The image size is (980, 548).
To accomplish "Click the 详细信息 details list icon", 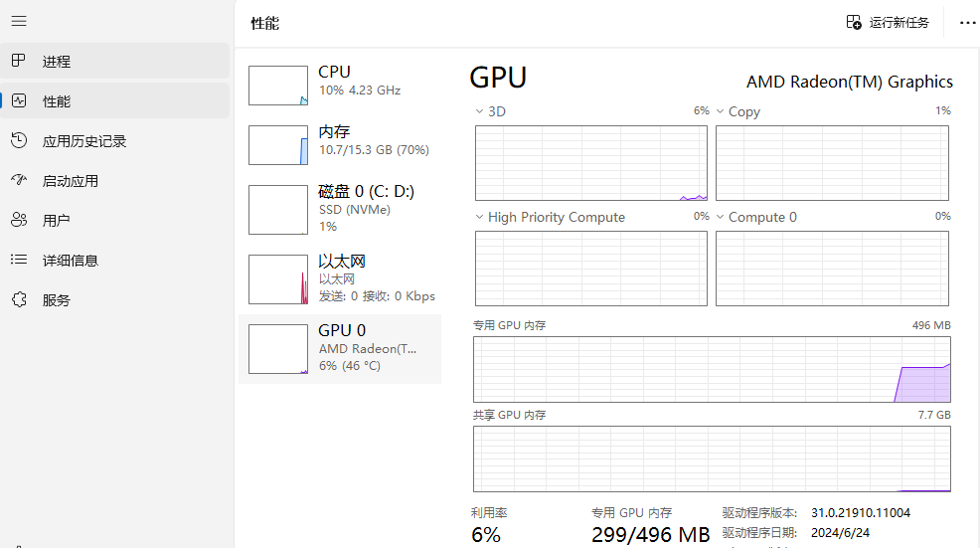I will [x=19, y=260].
